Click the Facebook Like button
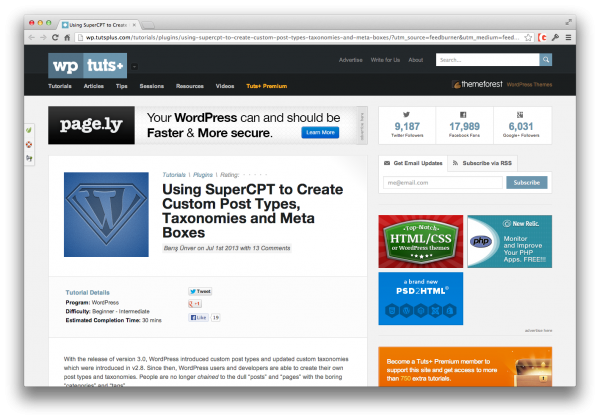This screenshot has width=600, height=420. (x=198, y=317)
